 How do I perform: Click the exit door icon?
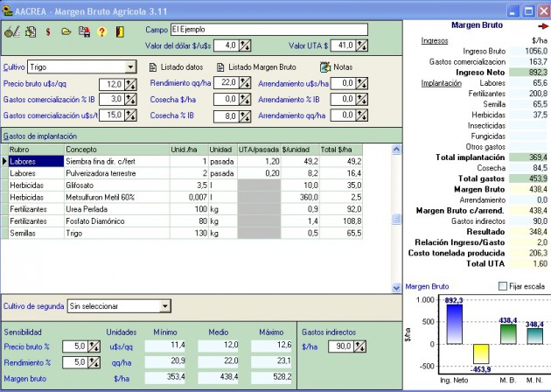pyautogui.click(x=120, y=32)
